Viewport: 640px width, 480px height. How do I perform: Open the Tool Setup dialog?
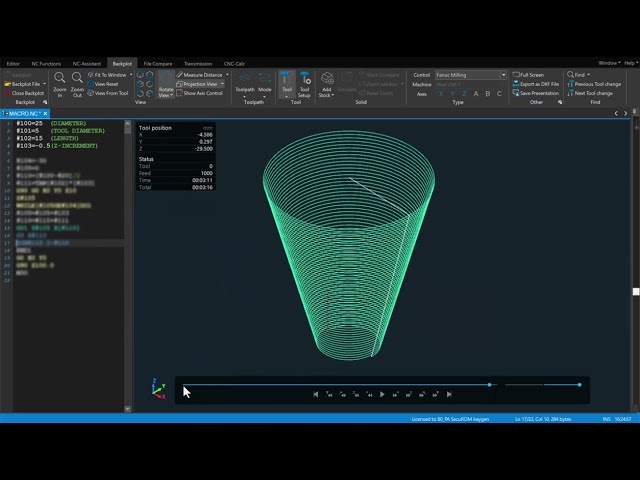click(304, 84)
